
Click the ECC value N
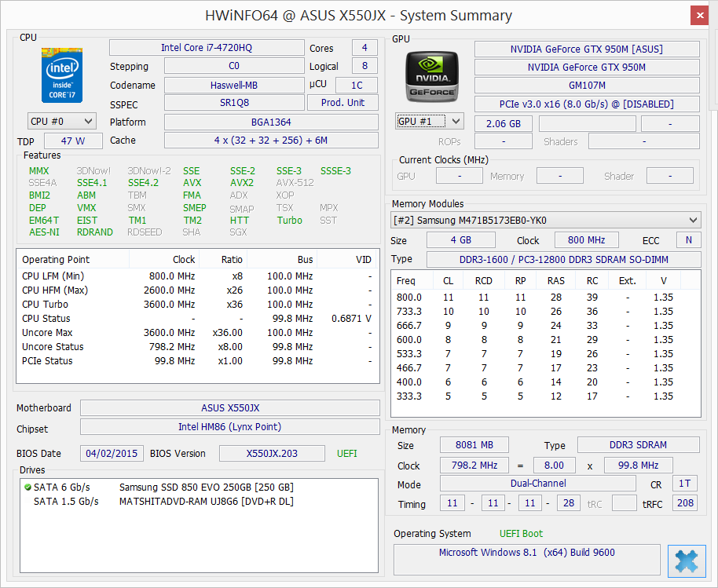[689, 239]
